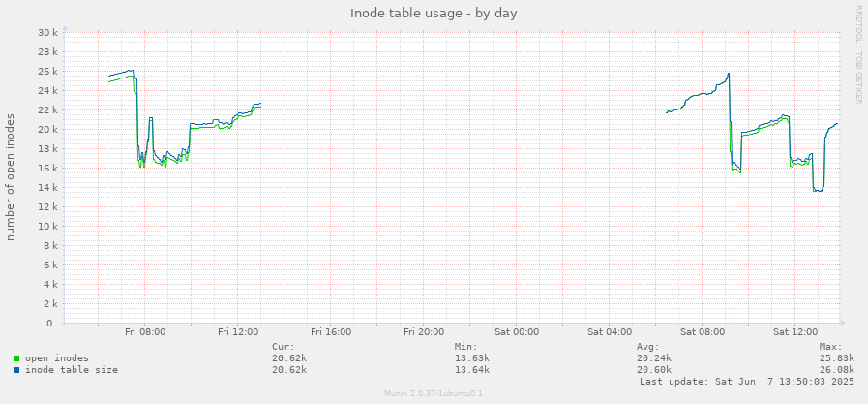The image size is (868, 404).
Task: Click the 'Last update' timestamp text
Action: coord(747,382)
